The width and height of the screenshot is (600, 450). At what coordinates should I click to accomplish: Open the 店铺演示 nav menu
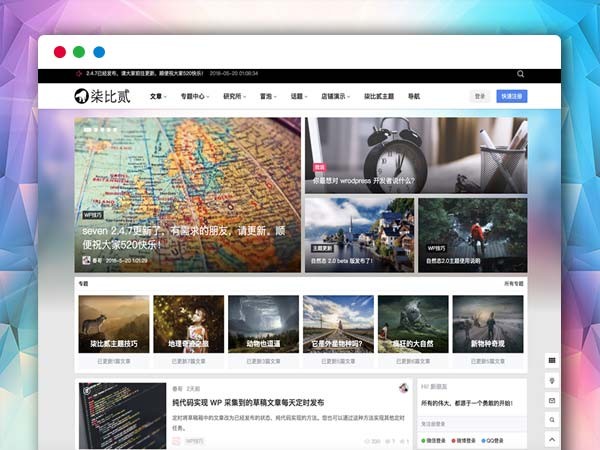coord(335,97)
